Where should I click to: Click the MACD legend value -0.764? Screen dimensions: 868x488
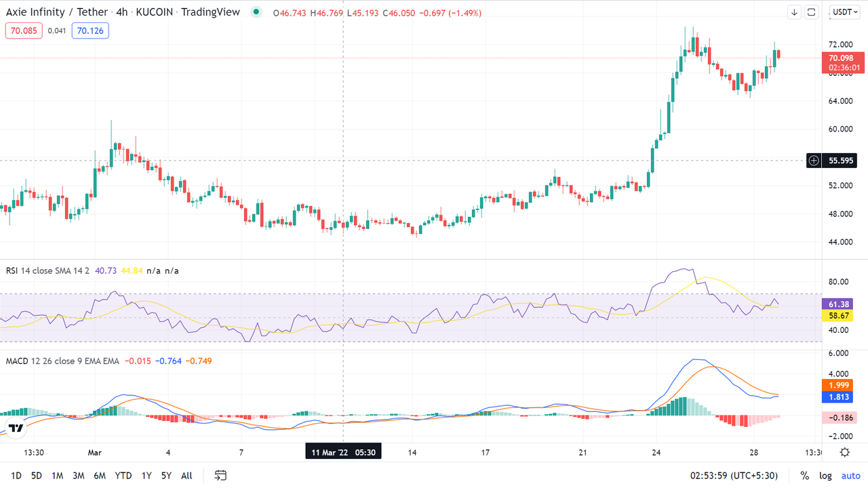(x=168, y=361)
